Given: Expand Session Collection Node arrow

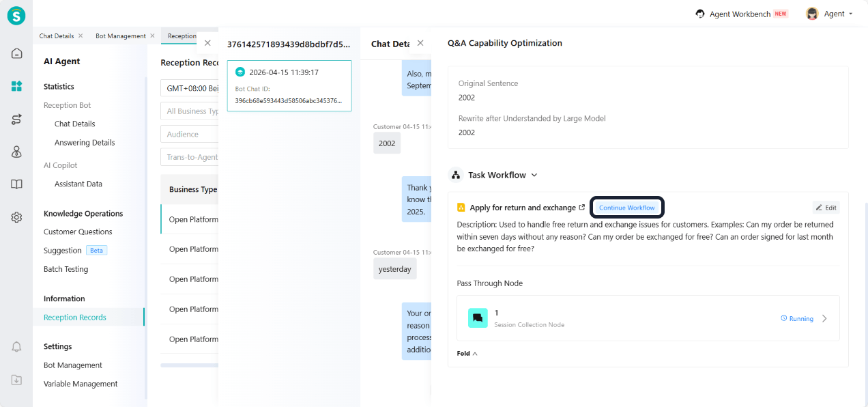Looking at the screenshot, I should (x=824, y=318).
